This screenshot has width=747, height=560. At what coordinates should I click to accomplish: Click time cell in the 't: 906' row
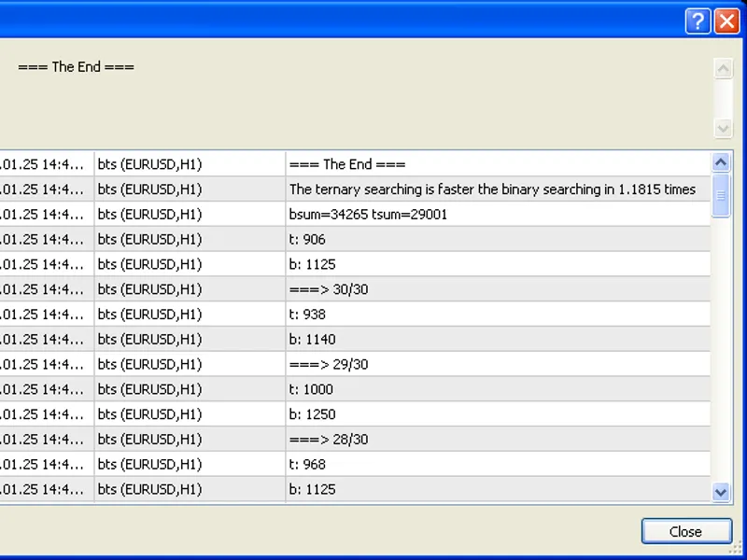(47, 240)
